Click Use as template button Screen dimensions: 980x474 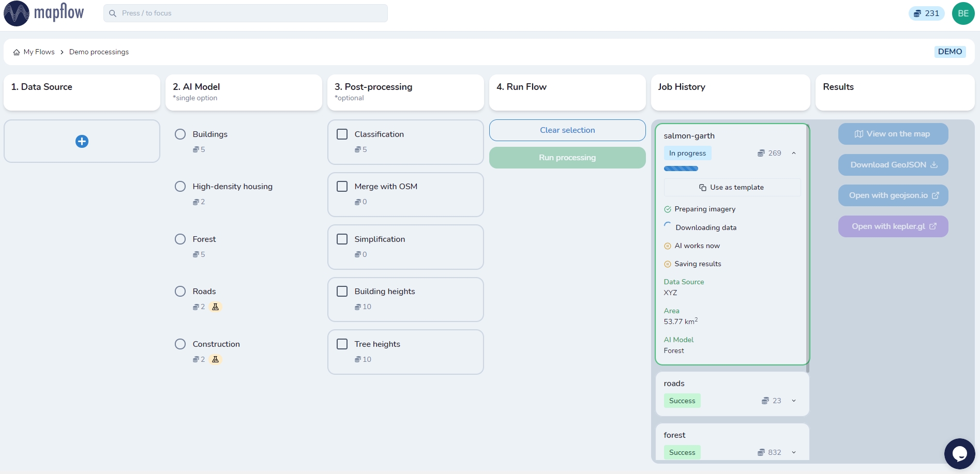(x=732, y=188)
